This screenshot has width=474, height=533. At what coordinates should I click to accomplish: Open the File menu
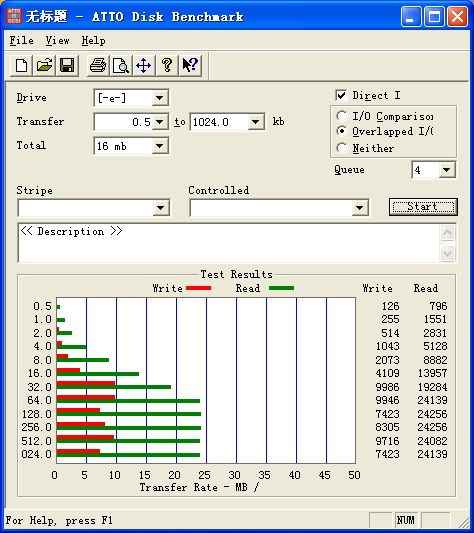tap(21, 41)
